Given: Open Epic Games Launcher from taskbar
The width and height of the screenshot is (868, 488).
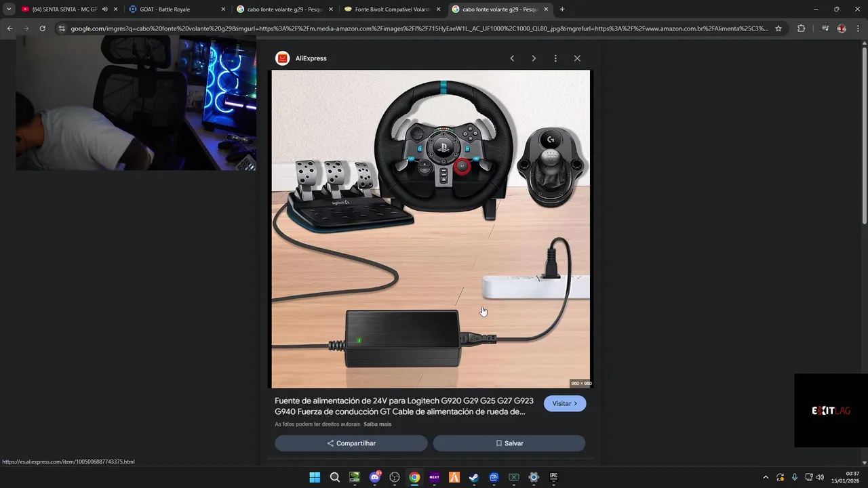Looking at the screenshot, I should tap(553, 477).
